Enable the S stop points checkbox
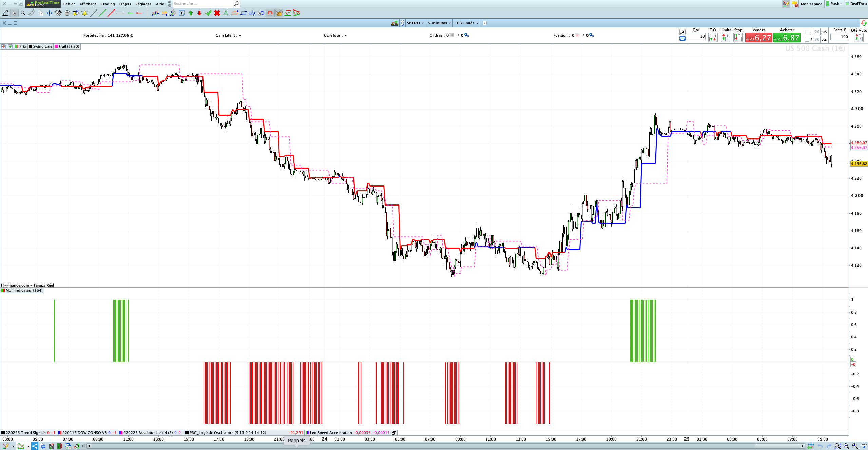868x450 pixels. (x=807, y=40)
